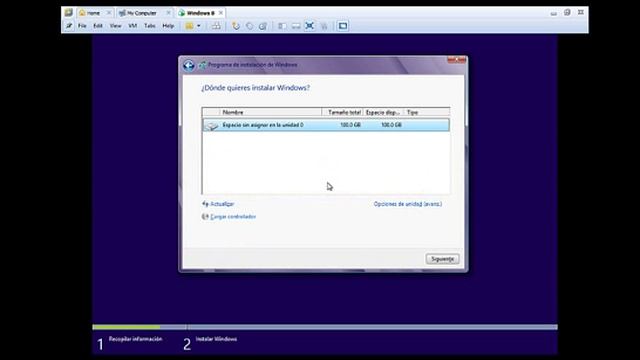Viewport: 640px width, 360px height.
Task: Click the pin icon left of File menu
Action: tap(69, 26)
